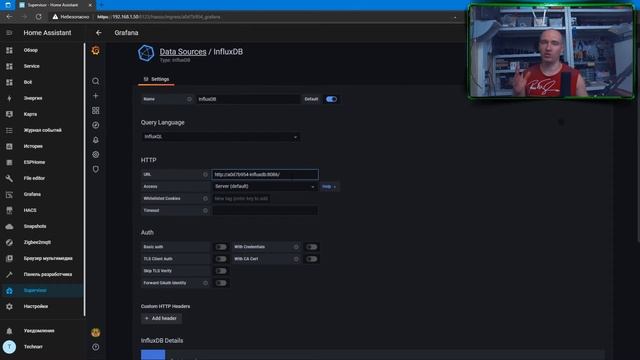Open Уведомления notifications in sidebar

42,331
